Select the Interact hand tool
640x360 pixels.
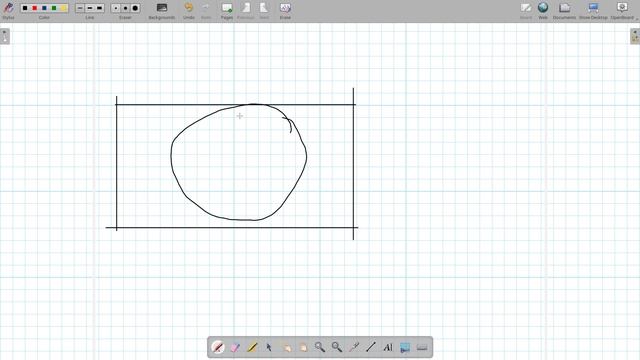point(286,347)
